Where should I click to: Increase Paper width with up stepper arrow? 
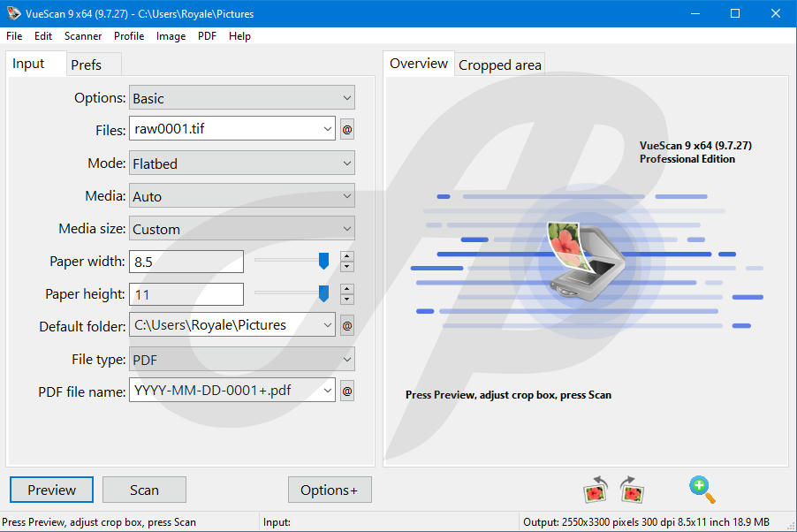click(347, 256)
